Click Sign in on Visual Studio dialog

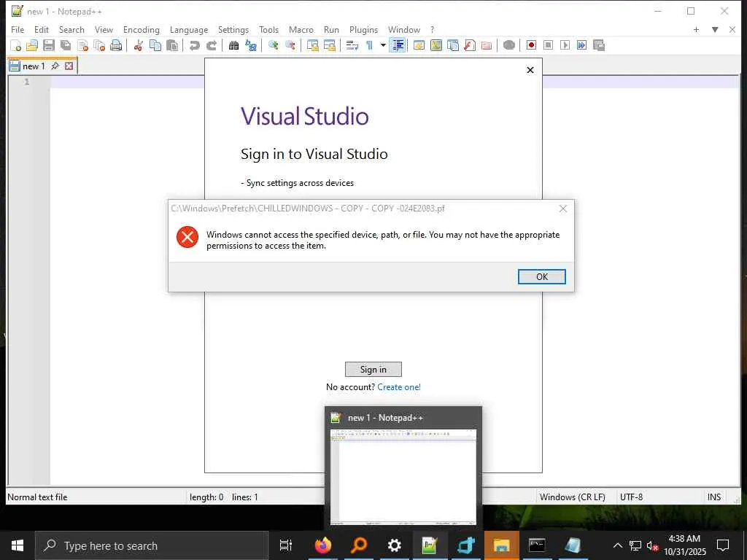(373, 370)
